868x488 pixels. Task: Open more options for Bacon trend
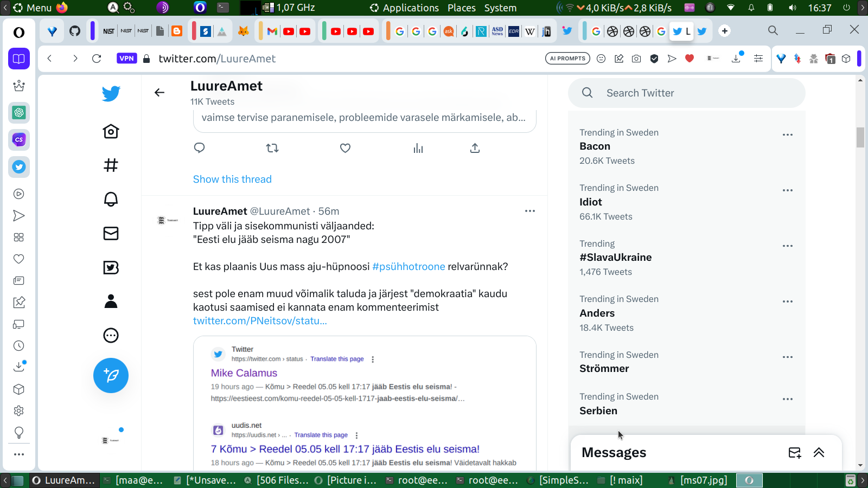coord(788,135)
